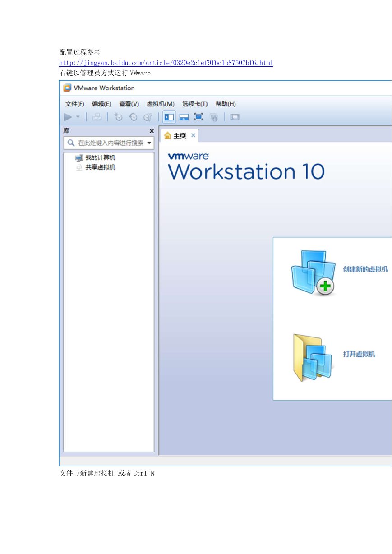Toggle the thumbnail bar view icon
The image size is (392, 554).
[x=184, y=117]
